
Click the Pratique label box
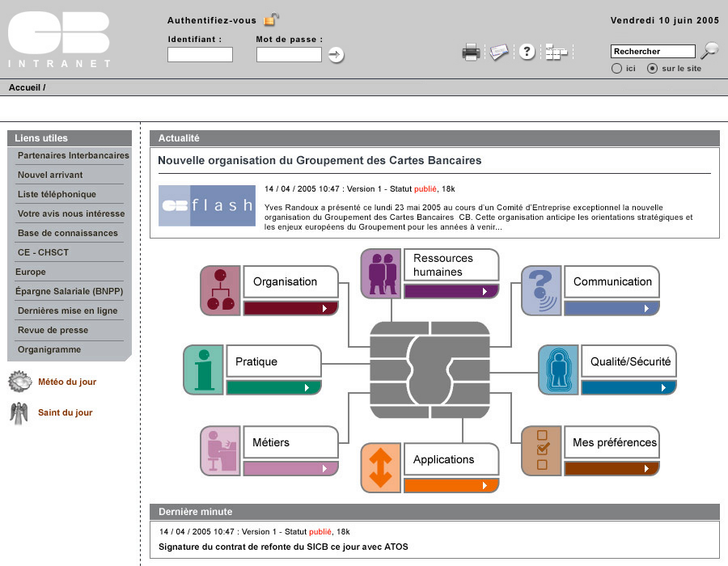click(x=274, y=361)
